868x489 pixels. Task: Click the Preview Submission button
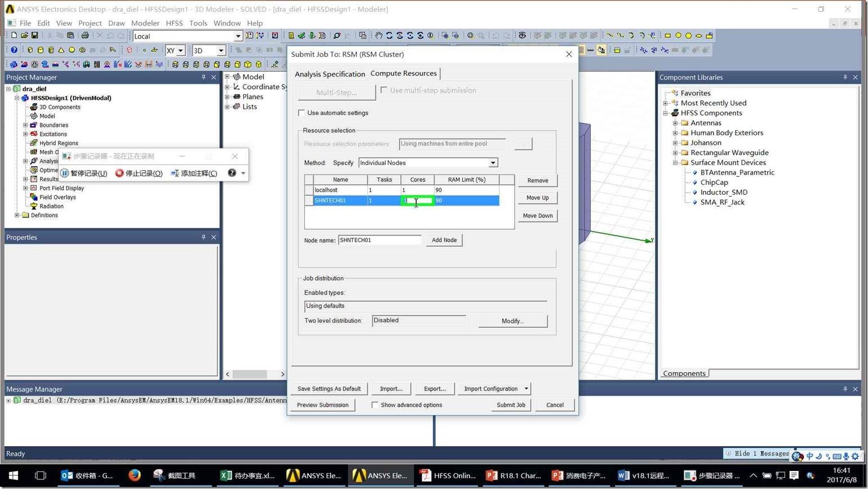323,404
